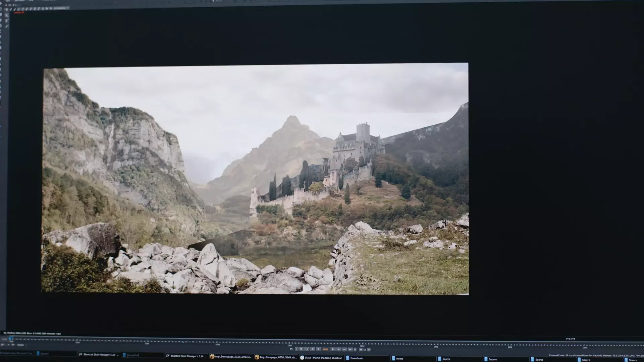Open the Slack Martin Madsen taskbar window
The height and width of the screenshot is (362, 644).
(321, 358)
